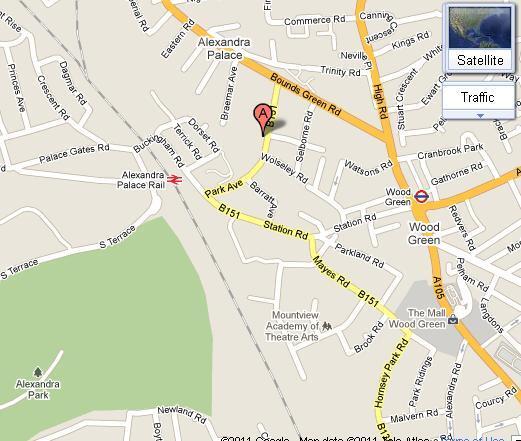The image size is (521, 441).
Task: Select the Wood Green underground roundel icon
Action: [421, 196]
